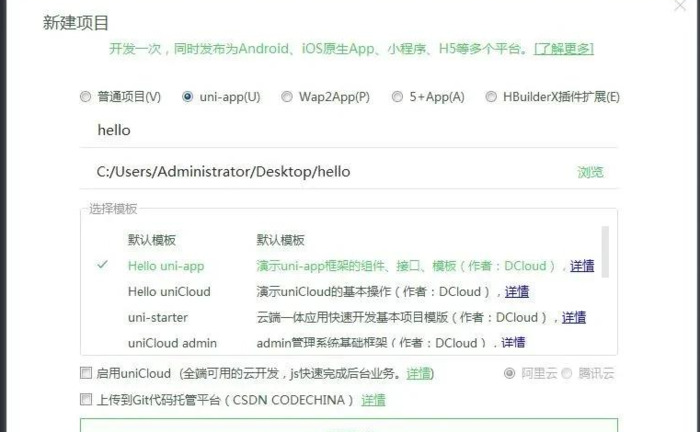Check 上传到Git代码托管平台 option
Viewport: 700px width, 432px height.
(x=85, y=400)
